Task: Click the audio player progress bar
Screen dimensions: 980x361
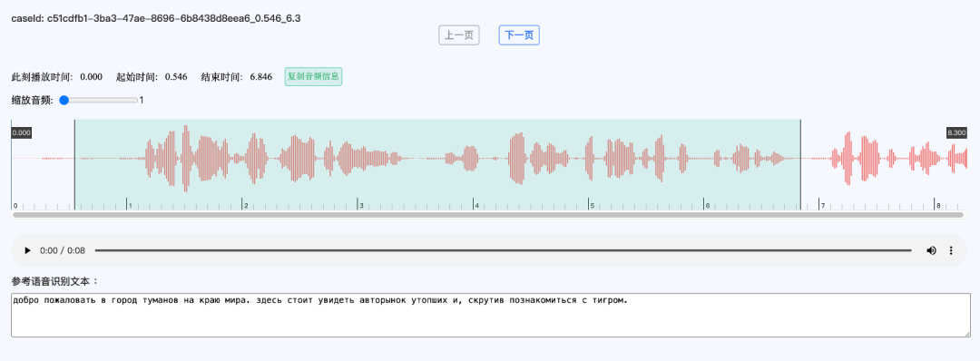Action: tap(503, 250)
